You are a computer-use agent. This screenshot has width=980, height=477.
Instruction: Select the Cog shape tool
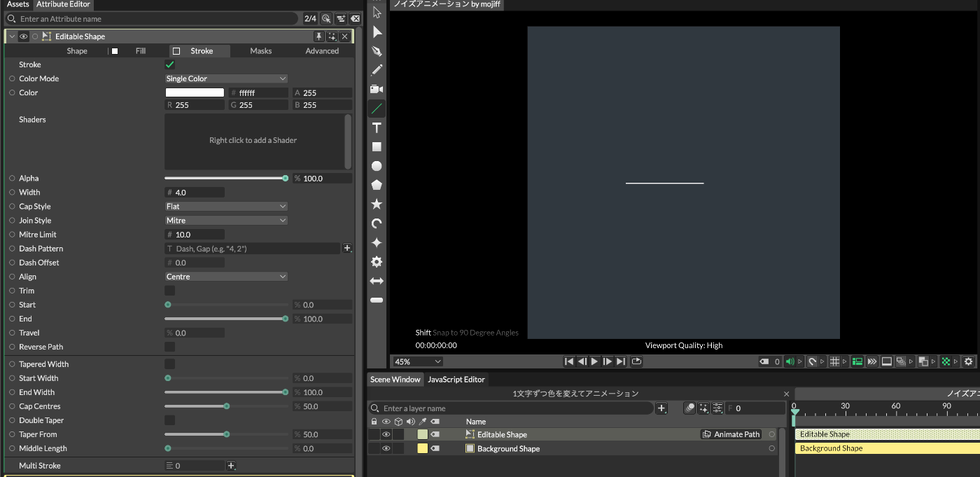[377, 261]
